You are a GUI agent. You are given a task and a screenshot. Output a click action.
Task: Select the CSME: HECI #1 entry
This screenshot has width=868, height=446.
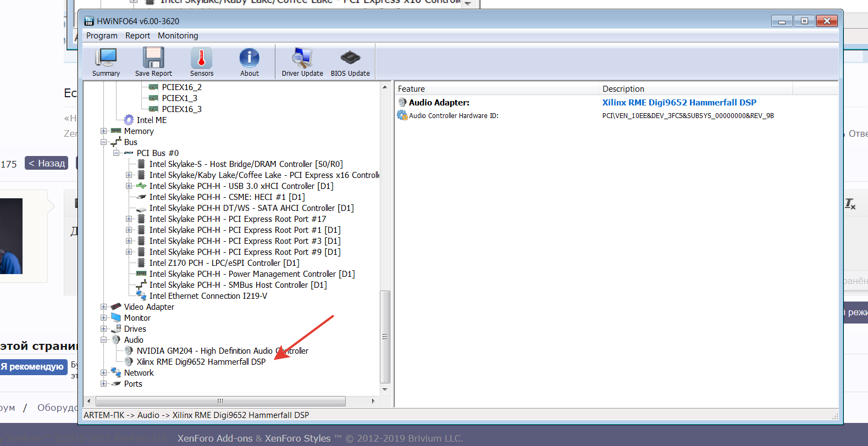(227, 197)
